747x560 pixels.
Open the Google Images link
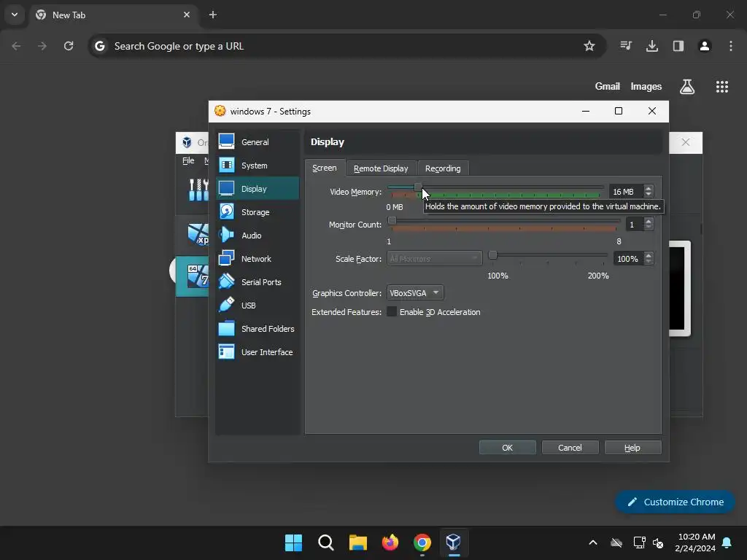click(646, 86)
